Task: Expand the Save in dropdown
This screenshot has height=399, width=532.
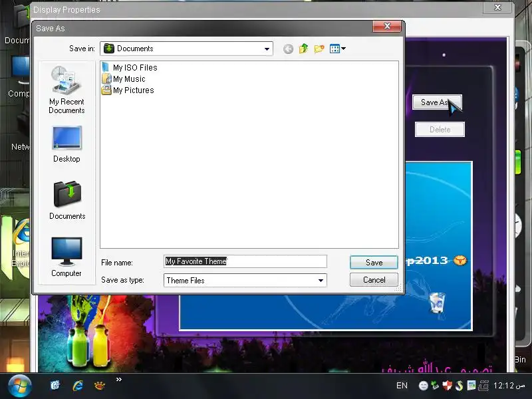Action: (267, 49)
